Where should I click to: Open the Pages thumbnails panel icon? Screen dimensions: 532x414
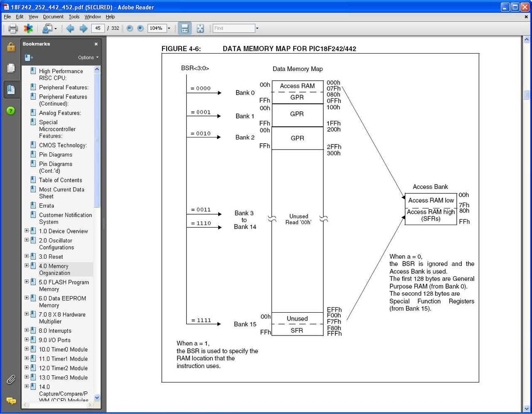coord(11,68)
